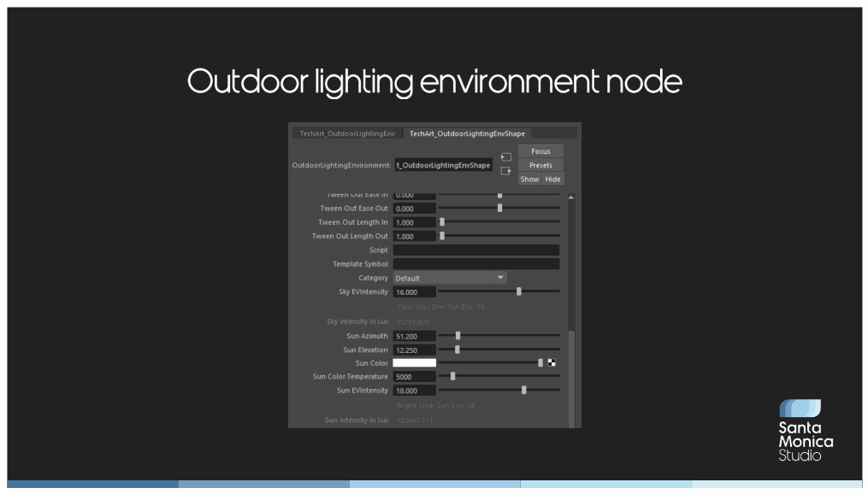Open the Category dropdown set to Default
Viewport: 868px width, 494px height.
(450, 278)
